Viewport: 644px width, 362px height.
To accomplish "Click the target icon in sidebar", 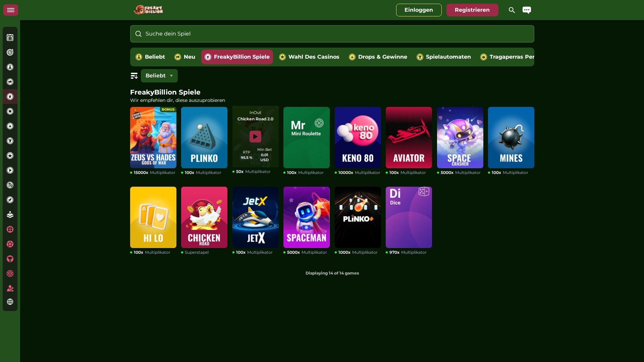I will [10, 52].
